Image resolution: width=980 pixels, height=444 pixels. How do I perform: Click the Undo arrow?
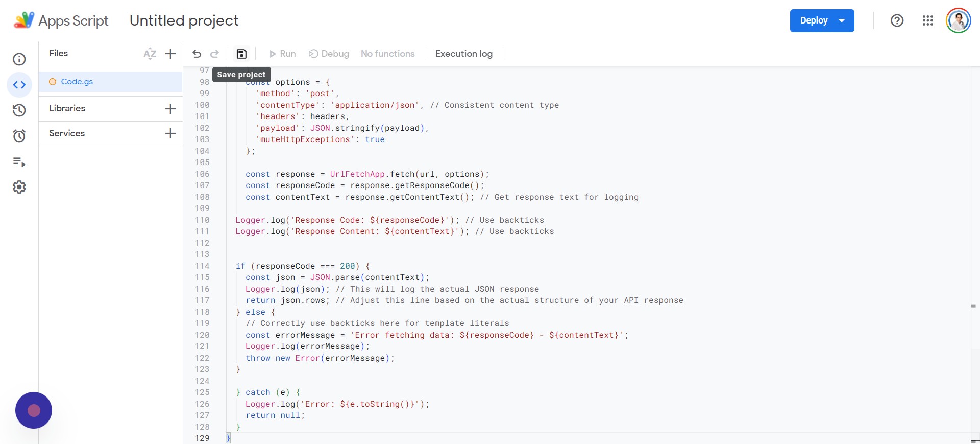(x=197, y=54)
